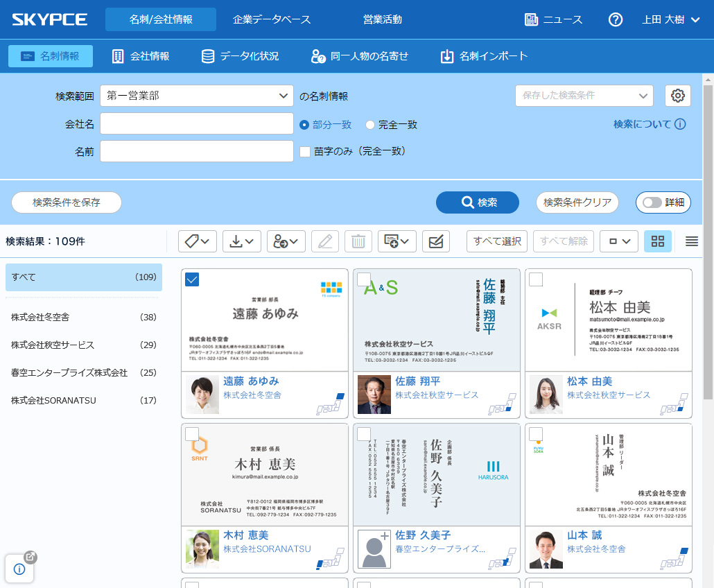This screenshot has height=588, width=714.
Task: Open the 保存した検索条件 dropdown
Action: tap(584, 96)
